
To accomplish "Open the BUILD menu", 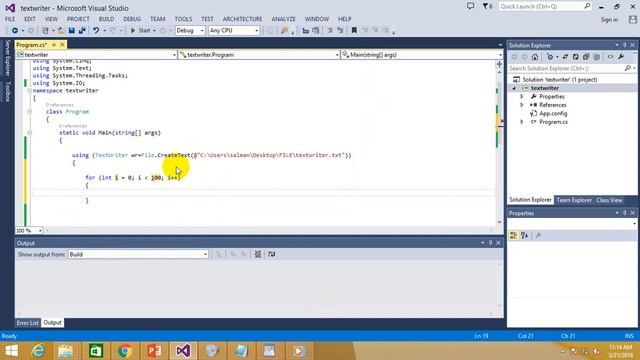I will [x=106, y=19].
